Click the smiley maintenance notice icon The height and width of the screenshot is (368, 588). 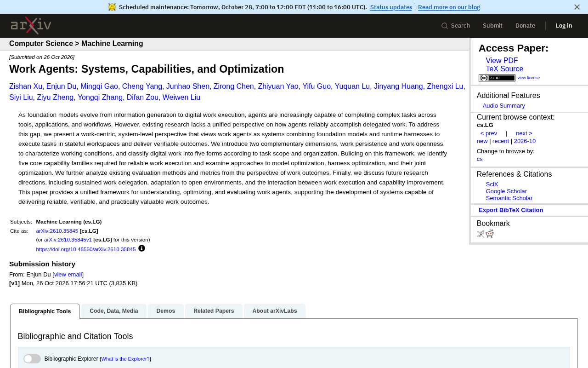point(112,7)
